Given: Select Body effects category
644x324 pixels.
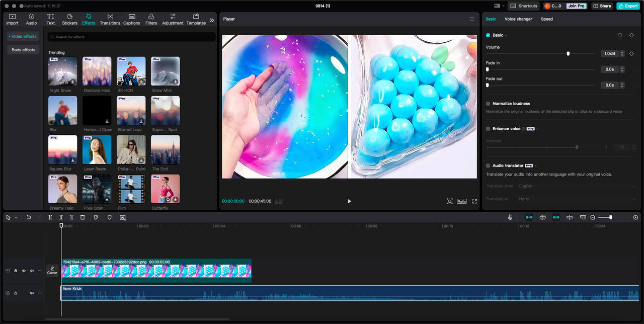Looking at the screenshot, I should point(23,50).
